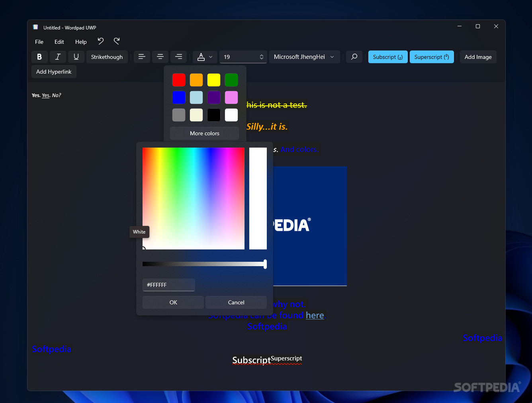This screenshot has height=403, width=532.
Task: Pick the gray color swatch
Action: (x=179, y=115)
